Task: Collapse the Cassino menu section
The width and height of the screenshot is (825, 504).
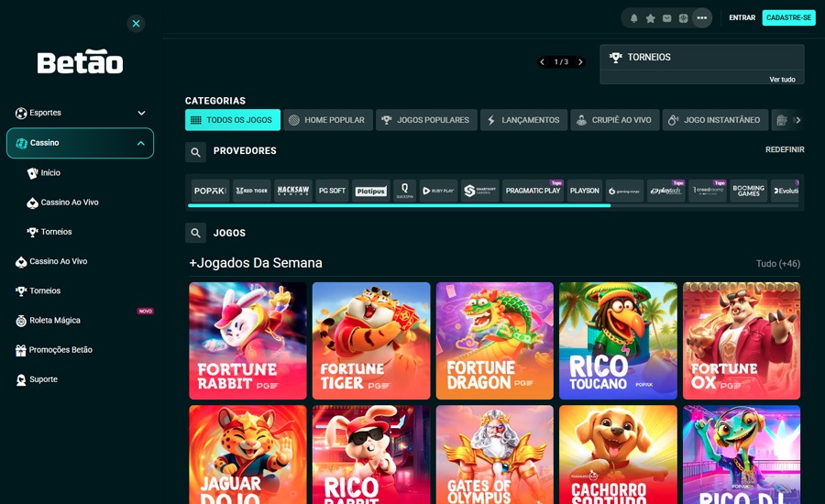Action: [140, 144]
